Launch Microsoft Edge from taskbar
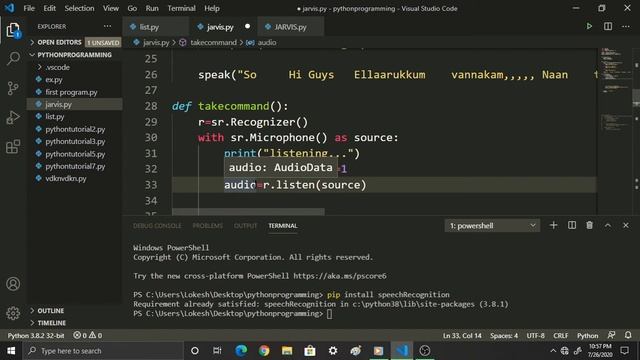 tap(241, 351)
